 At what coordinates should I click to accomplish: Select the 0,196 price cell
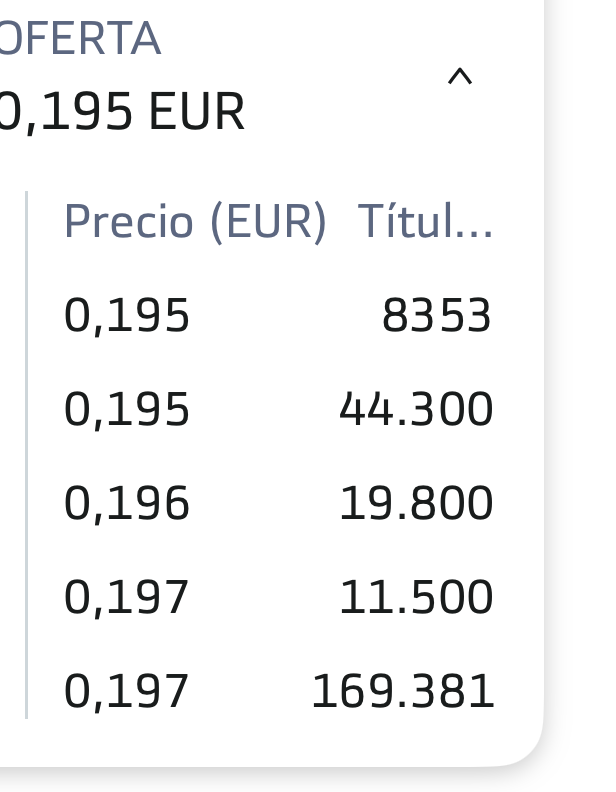(127, 503)
